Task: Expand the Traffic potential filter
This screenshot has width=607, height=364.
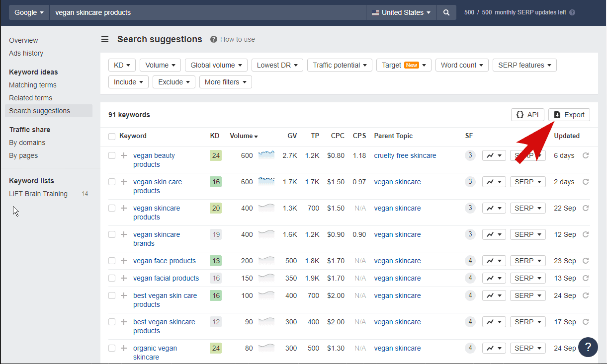Action: click(340, 65)
